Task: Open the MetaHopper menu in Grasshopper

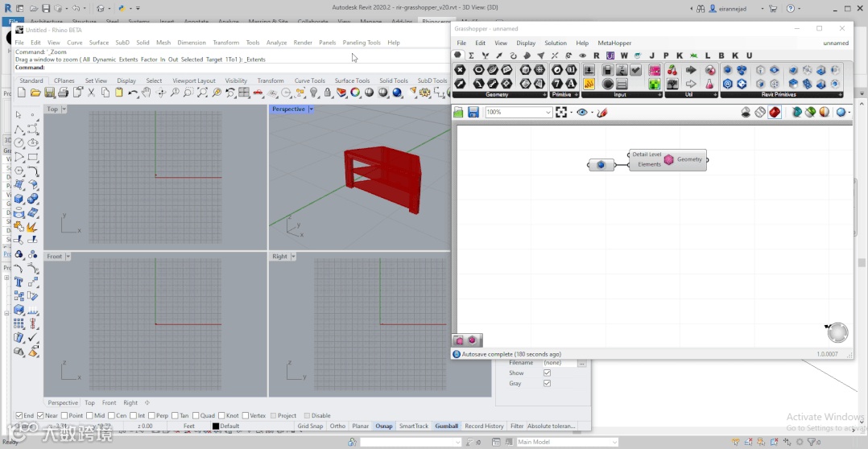Action: (x=614, y=43)
